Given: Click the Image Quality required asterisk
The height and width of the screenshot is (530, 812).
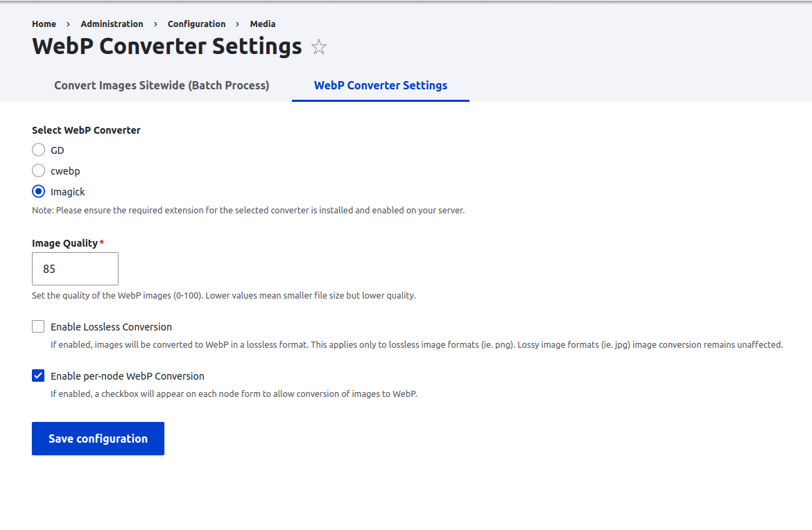Looking at the screenshot, I should (x=102, y=242).
